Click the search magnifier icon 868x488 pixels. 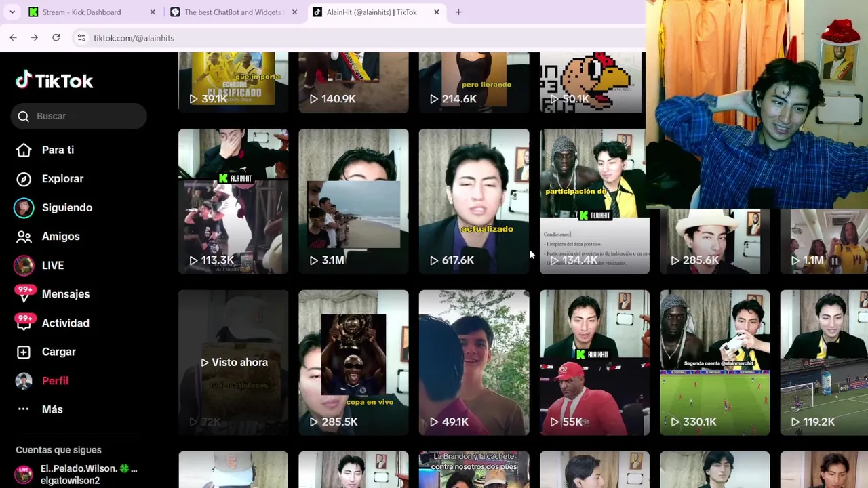[24, 116]
